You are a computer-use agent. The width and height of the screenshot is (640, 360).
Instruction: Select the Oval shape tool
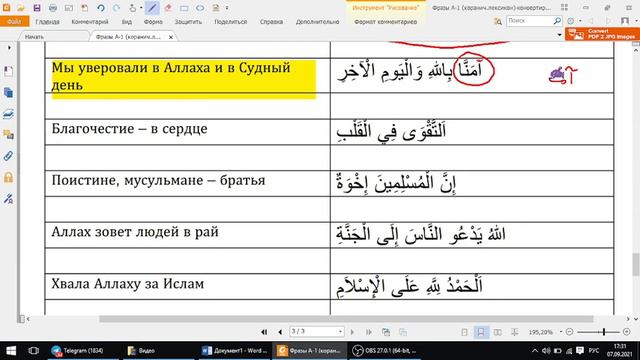[200, 8]
